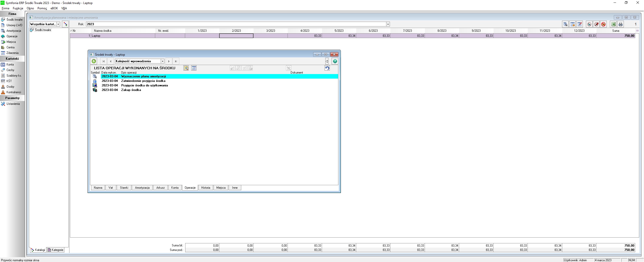Open Amortyzacja in the left sidebar
Screen dimensions: 644x262
tap(14, 31)
